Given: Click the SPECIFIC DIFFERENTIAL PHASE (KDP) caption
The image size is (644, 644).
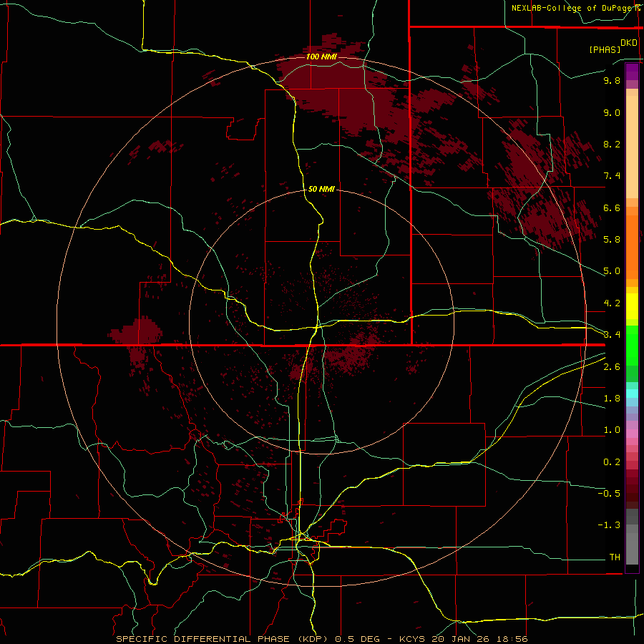Looking at the screenshot, I should tap(223, 639).
